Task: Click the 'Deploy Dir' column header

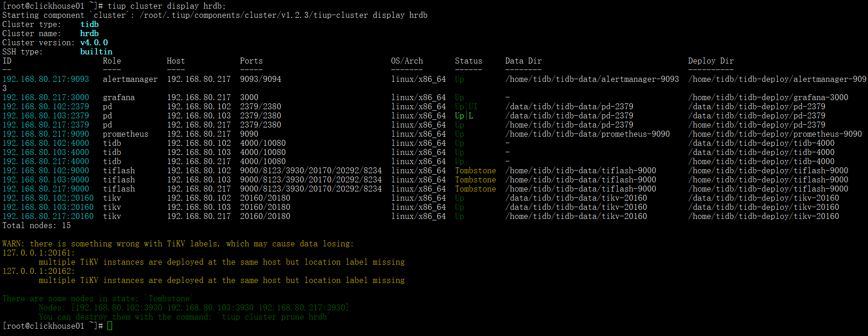Action: [711, 61]
